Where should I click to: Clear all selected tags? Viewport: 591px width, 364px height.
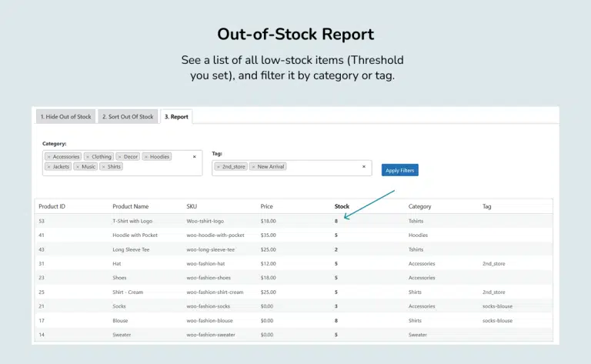pos(364,166)
